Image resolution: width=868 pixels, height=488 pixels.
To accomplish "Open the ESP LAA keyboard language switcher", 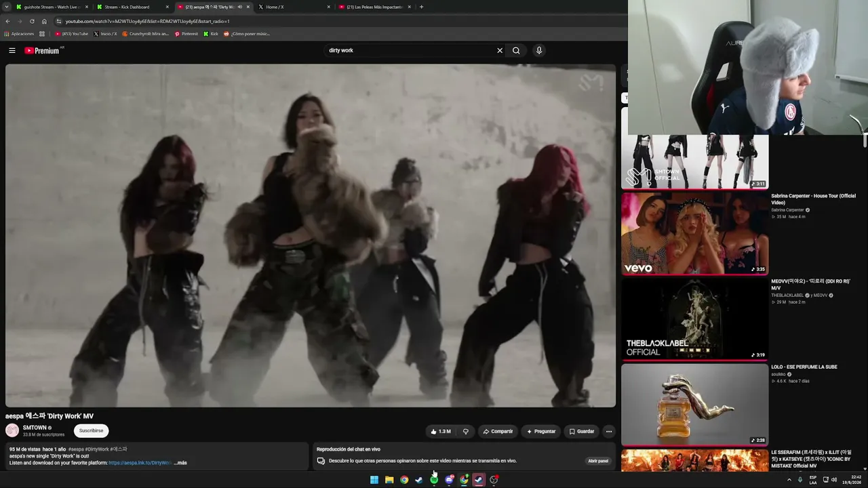I will click(812, 480).
